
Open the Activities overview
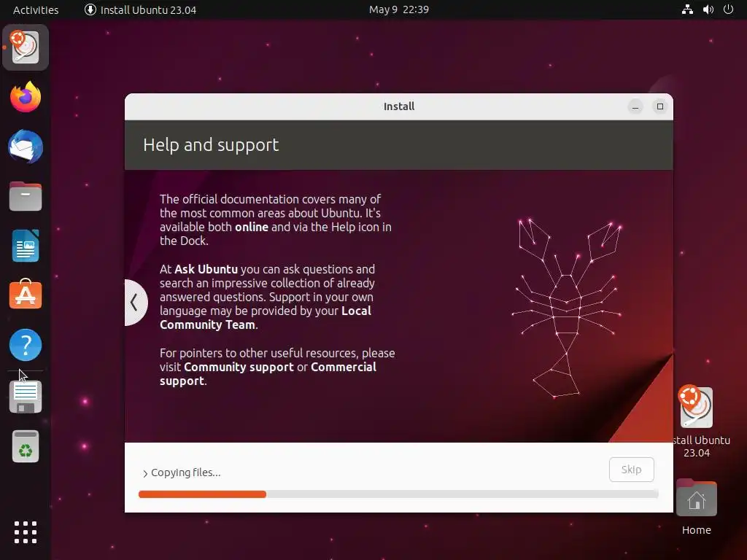[36, 9]
